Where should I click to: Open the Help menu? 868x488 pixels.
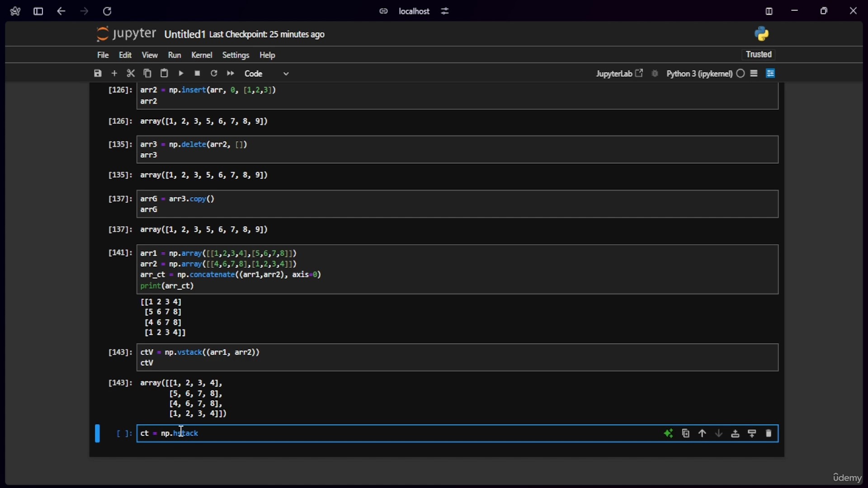pyautogui.click(x=268, y=55)
